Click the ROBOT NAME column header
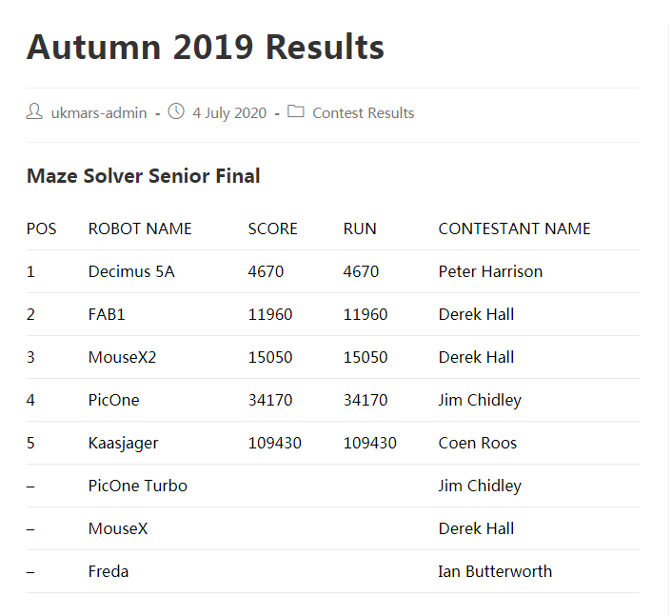Screen dimensions: 672x616 pyautogui.click(x=140, y=229)
